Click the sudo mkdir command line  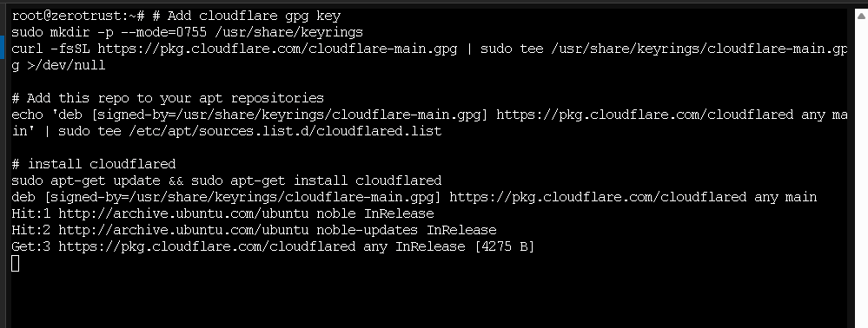tap(187, 32)
